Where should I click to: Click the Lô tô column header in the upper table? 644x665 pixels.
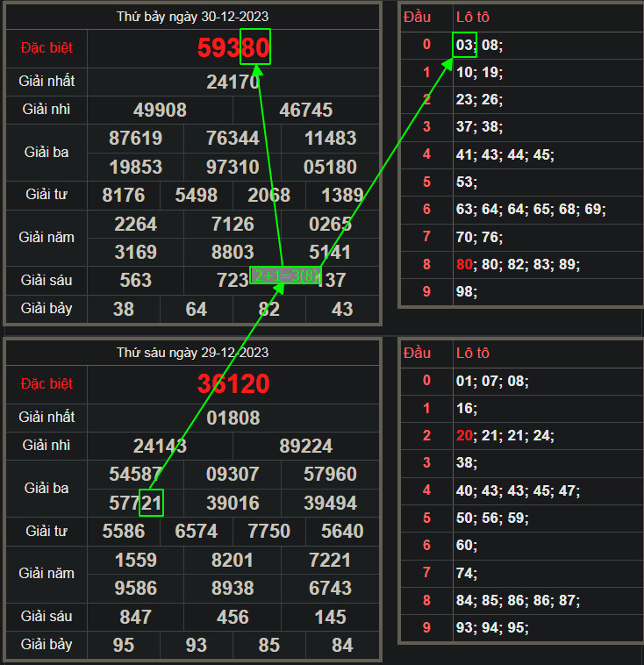click(x=473, y=17)
